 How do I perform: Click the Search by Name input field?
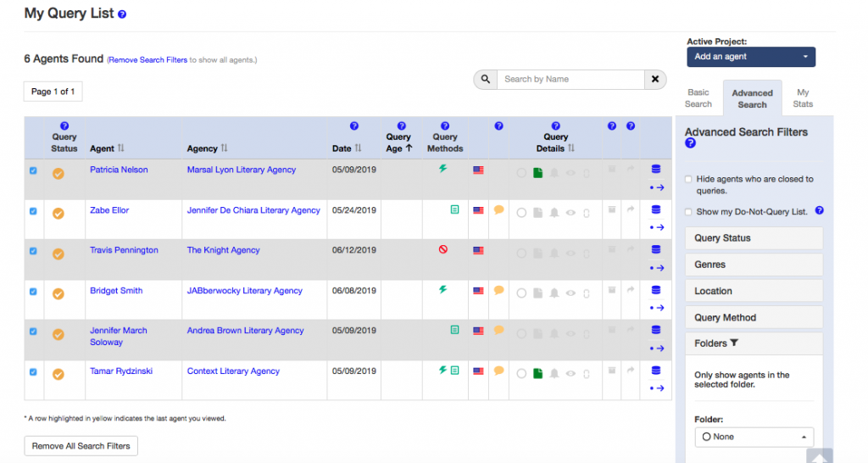point(570,80)
